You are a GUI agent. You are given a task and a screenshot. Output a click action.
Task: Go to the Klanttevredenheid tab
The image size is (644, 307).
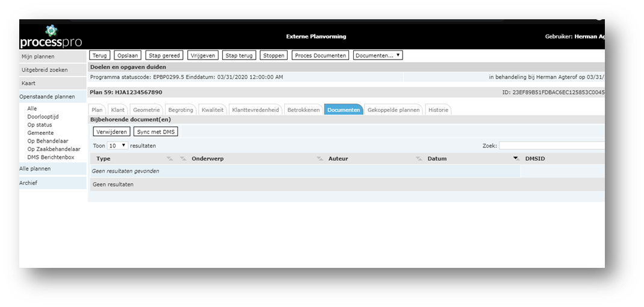click(255, 110)
